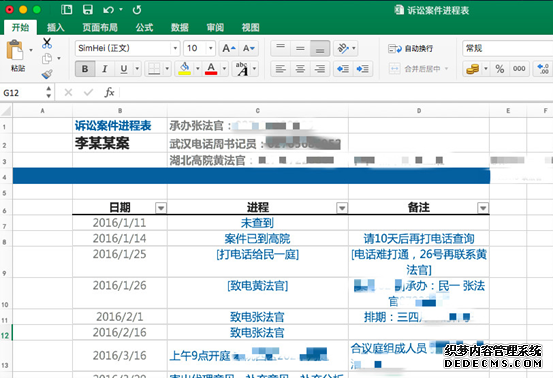Click the Wrap Text (自动换行) button
Image resolution: width=553 pixels, height=378 pixels.
click(410, 49)
